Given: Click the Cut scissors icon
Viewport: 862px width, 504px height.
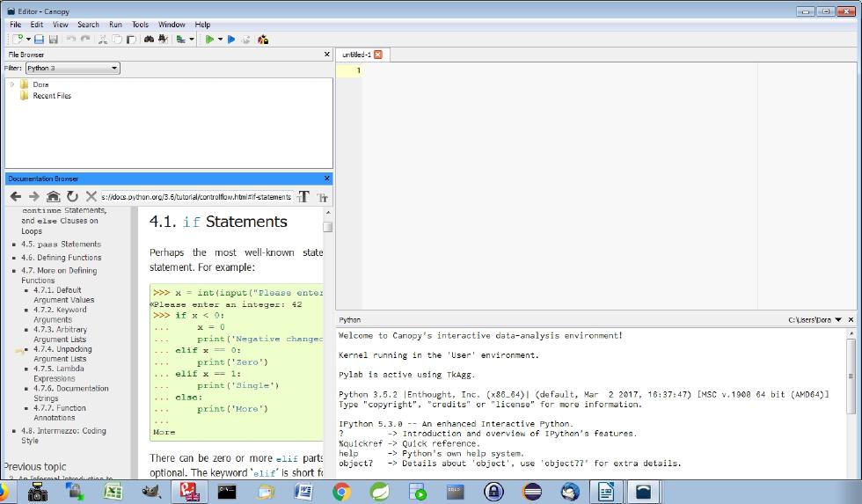Looking at the screenshot, I should pos(103,39).
